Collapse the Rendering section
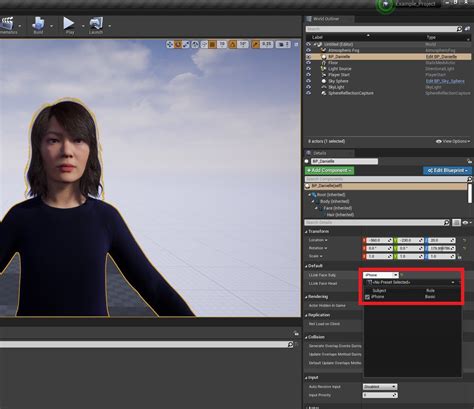The height and width of the screenshot is (409, 474). (306, 297)
